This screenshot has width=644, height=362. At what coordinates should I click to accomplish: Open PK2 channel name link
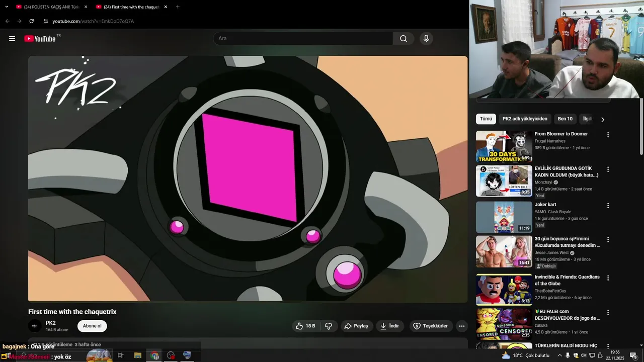(x=51, y=323)
